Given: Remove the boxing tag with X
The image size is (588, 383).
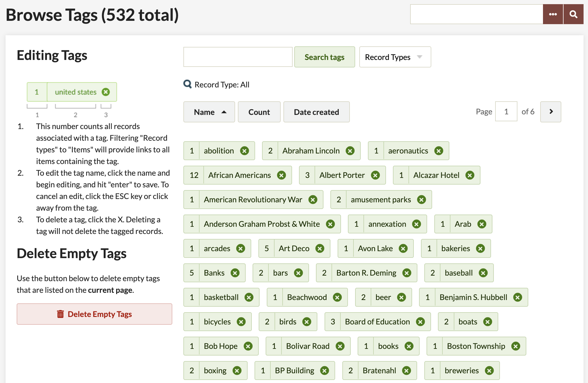Looking at the screenshot, I should click(237, 371).
